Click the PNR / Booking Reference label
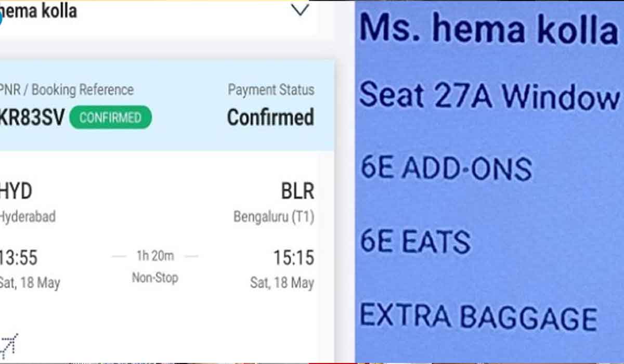The image size is (624, 364). 68,90
